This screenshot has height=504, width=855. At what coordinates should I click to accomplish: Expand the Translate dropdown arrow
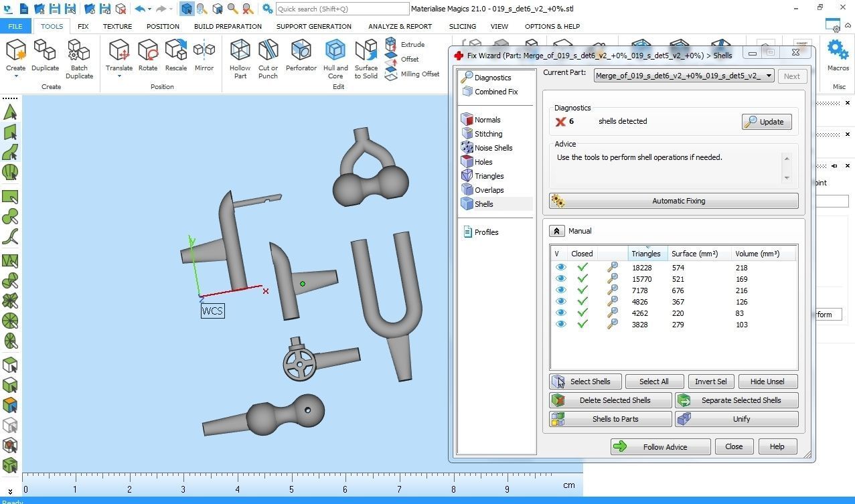119,76
